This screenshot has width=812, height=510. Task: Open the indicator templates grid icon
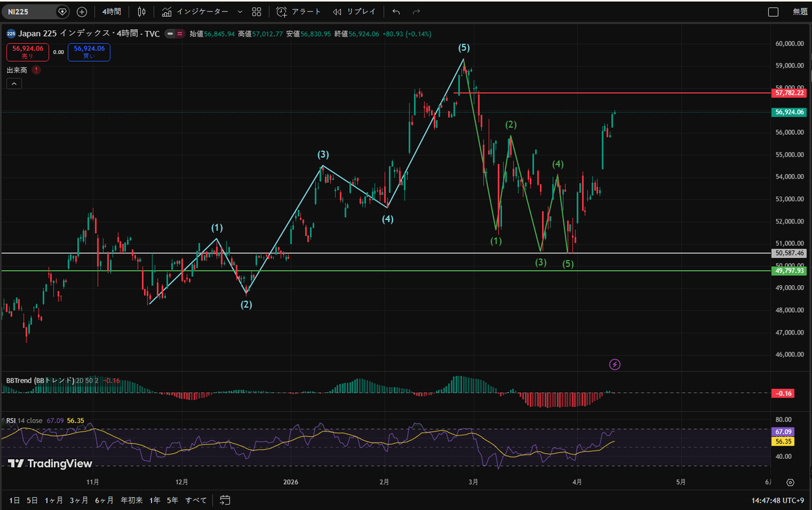256,12
